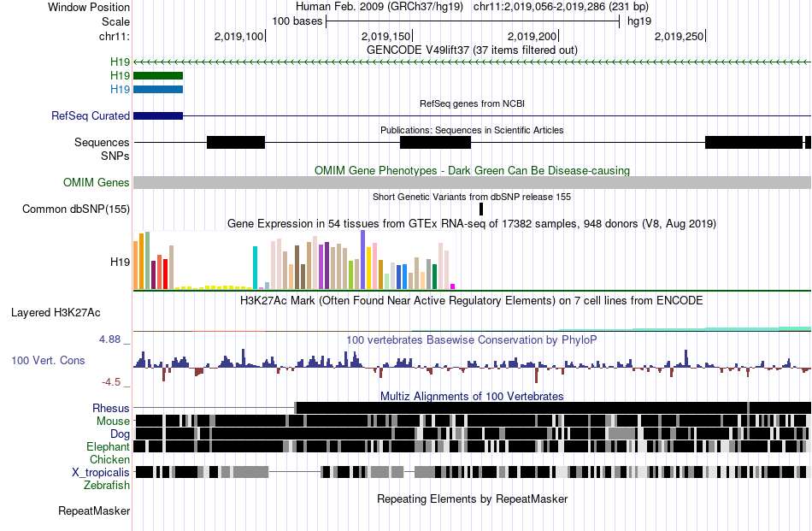The height and width of the screenshot is (531, 812).
Task: Open the GTEx Gene Expression track title
Action: click(472, 224)
